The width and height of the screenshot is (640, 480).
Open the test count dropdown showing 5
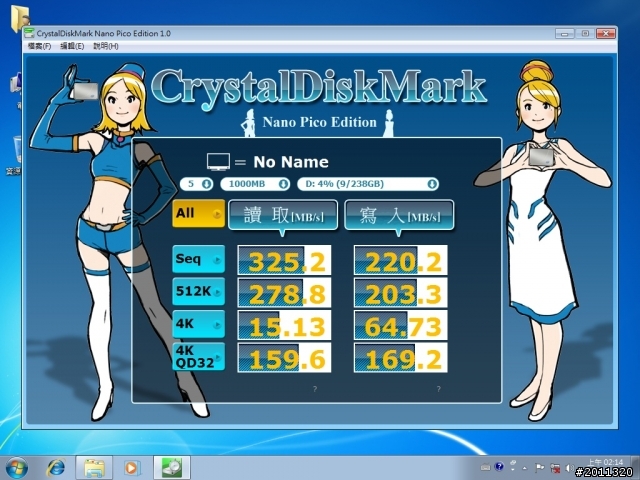coord(196,184)
